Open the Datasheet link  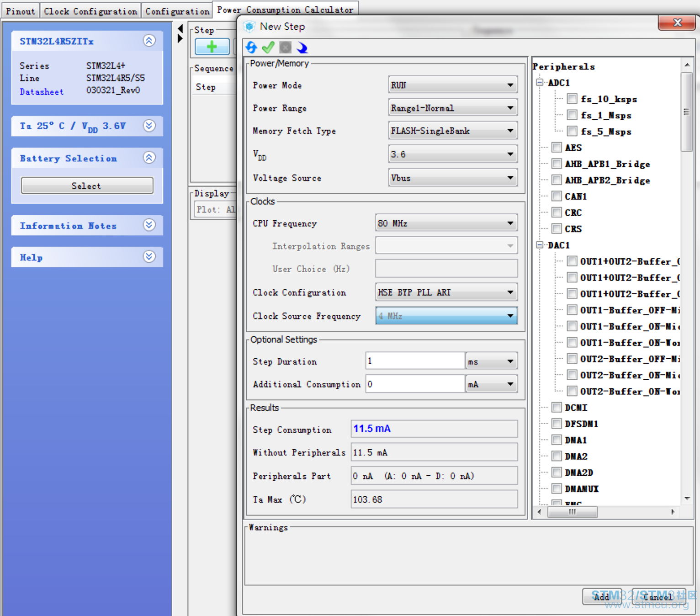[x=42, y=91]
